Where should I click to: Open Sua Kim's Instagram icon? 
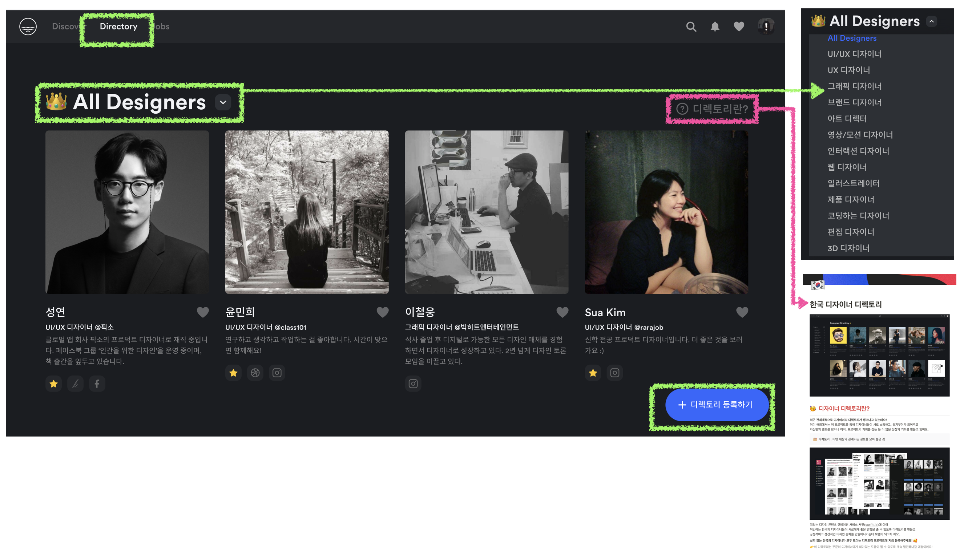[x=614, y=373]
